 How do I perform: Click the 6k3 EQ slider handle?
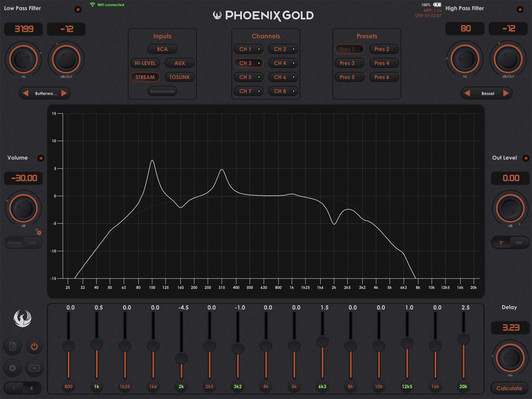[322, 342]
